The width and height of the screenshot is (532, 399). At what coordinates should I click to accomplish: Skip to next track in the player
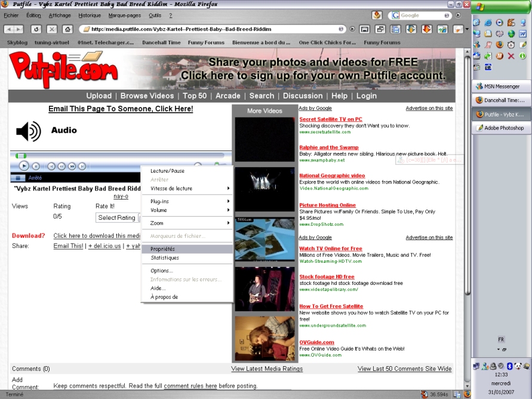coord(82,166)
